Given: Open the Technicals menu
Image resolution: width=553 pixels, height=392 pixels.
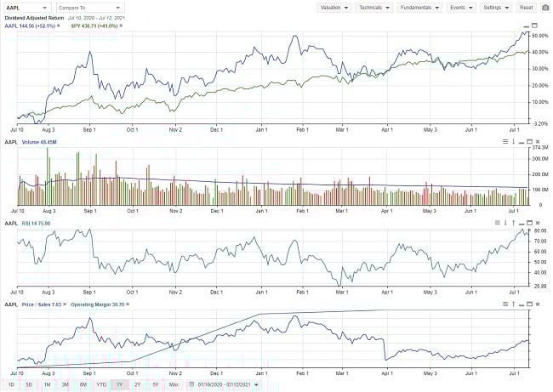Looking at the screenshot, I should click(373, 8).
